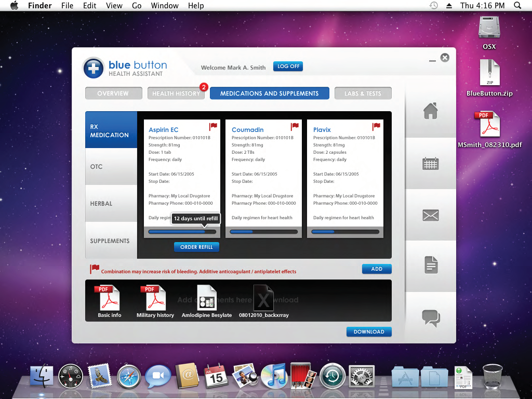Open the calendar icon in right sidebar
Viewport: 532px width, 399px height.
point(430,164)
